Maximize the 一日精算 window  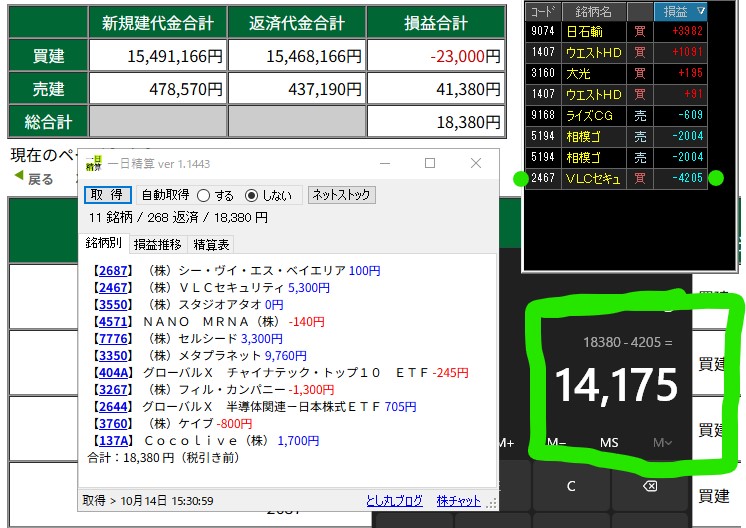(430, 163)
